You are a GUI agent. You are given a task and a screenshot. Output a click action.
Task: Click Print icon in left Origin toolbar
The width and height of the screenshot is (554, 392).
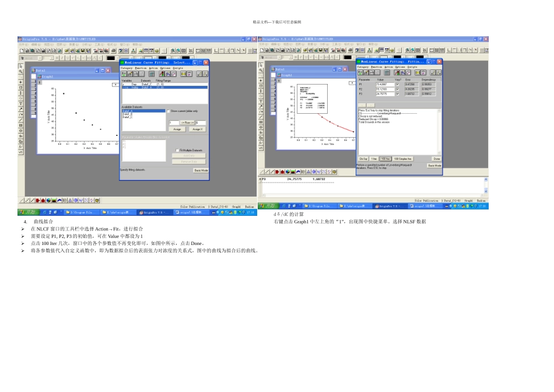click(x=114, y=51)
